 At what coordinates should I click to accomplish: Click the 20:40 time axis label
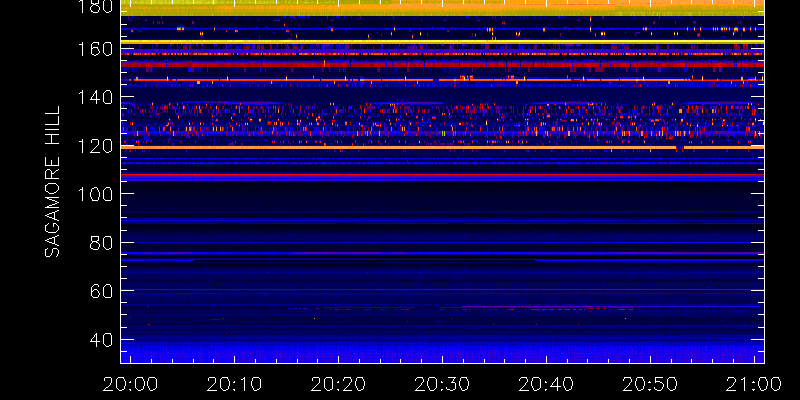coord(546,384)
